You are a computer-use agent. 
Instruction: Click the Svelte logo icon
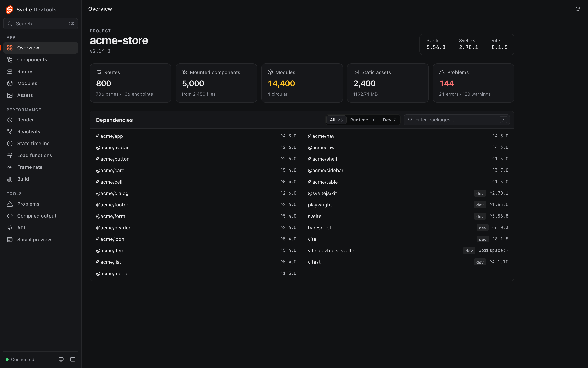tap(9, 9)
